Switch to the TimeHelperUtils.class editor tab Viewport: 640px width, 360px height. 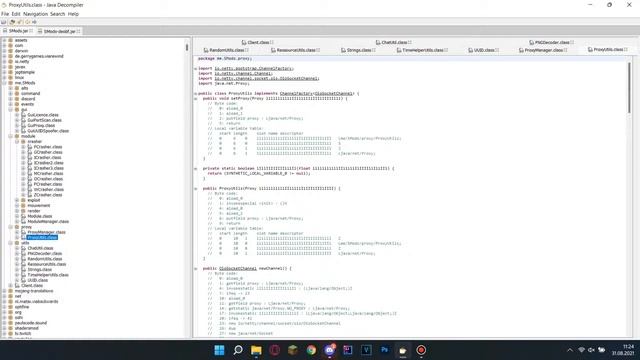(422, 50)
